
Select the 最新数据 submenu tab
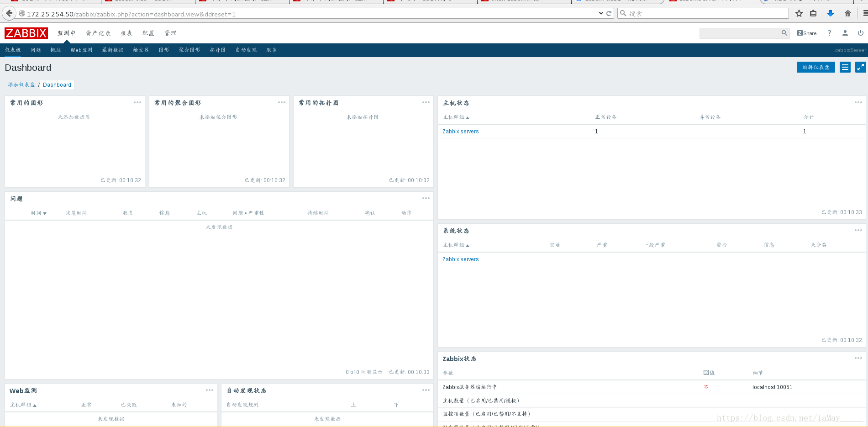[x=113, y=50]
